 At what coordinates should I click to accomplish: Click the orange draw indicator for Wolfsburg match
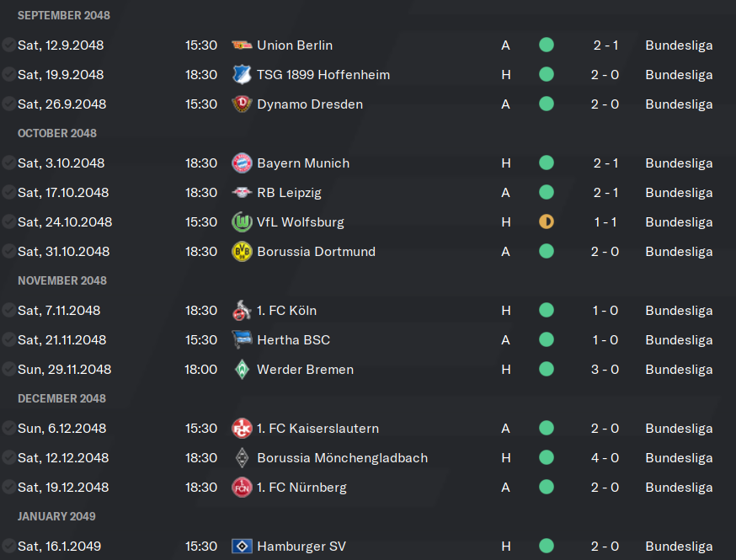547,221
